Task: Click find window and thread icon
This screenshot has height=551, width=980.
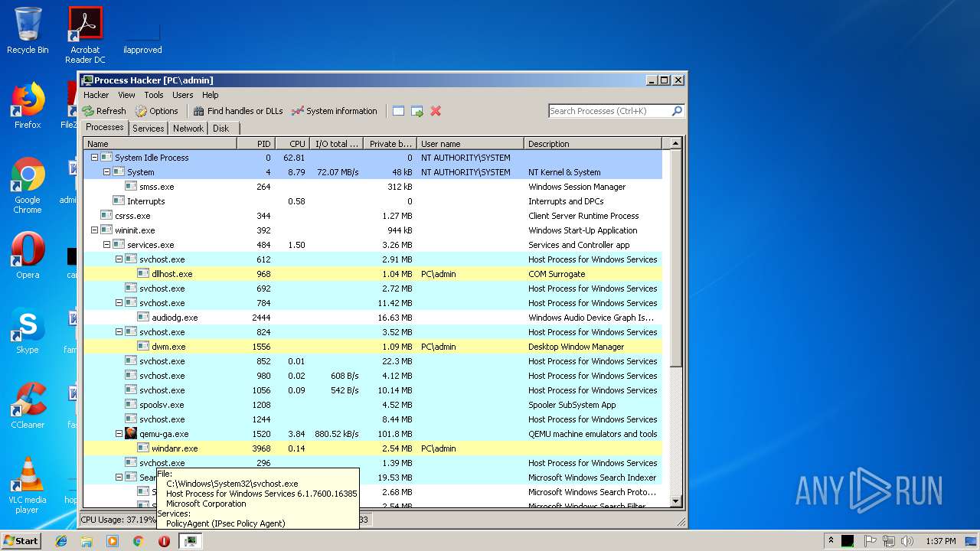Action: pyautogui.click(x=417, y=111)
